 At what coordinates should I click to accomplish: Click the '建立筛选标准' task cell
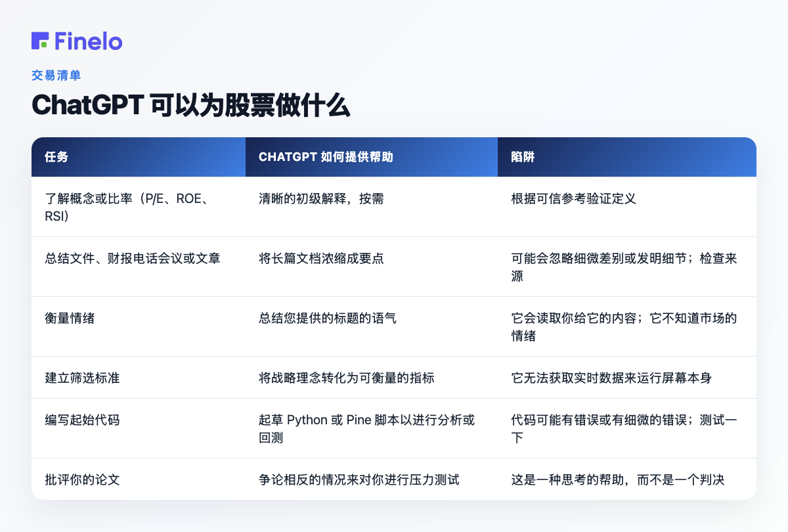click(139, 378)
